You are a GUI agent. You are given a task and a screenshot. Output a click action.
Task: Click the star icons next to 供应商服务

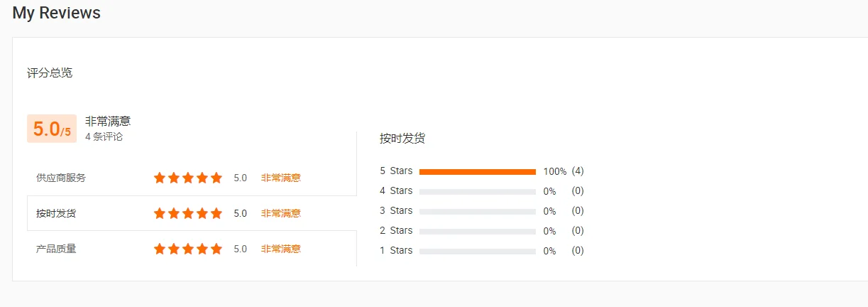pos(188,178)
